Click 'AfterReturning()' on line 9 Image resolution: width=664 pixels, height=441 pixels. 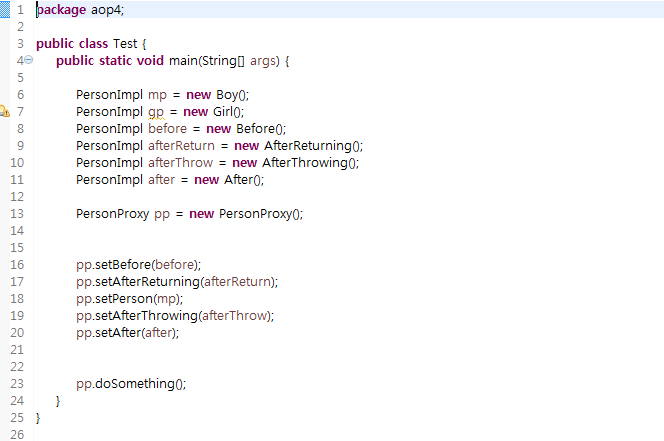[x=313, y=146]
